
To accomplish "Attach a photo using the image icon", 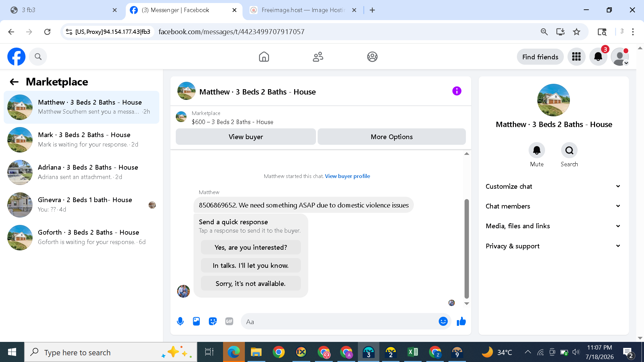I will tap(196, 321).
